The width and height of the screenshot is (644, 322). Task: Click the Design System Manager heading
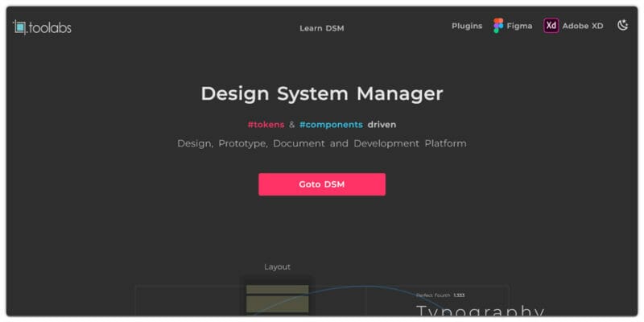(321, 93)
